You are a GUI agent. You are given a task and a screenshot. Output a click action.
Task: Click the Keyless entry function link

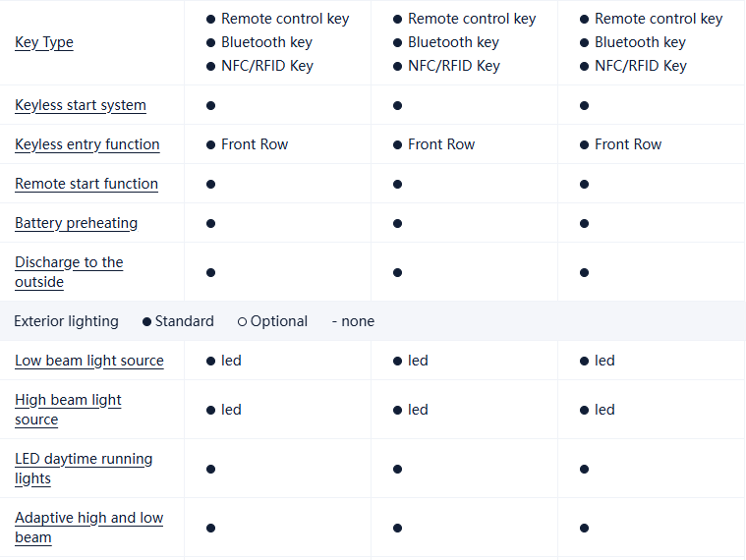(x=87, y=144)
